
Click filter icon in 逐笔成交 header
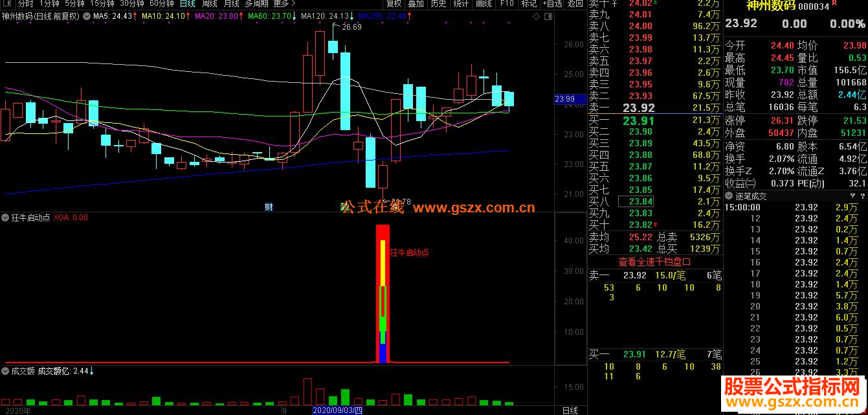tap(852, 196)
